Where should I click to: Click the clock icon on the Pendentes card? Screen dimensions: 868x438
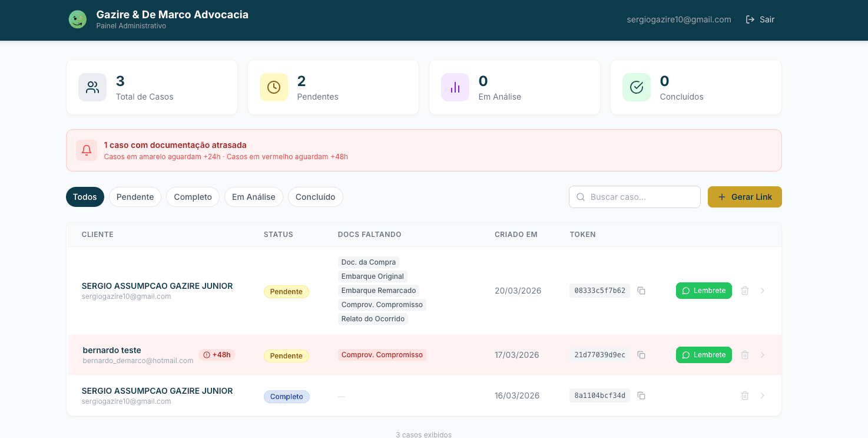point(274,87)
